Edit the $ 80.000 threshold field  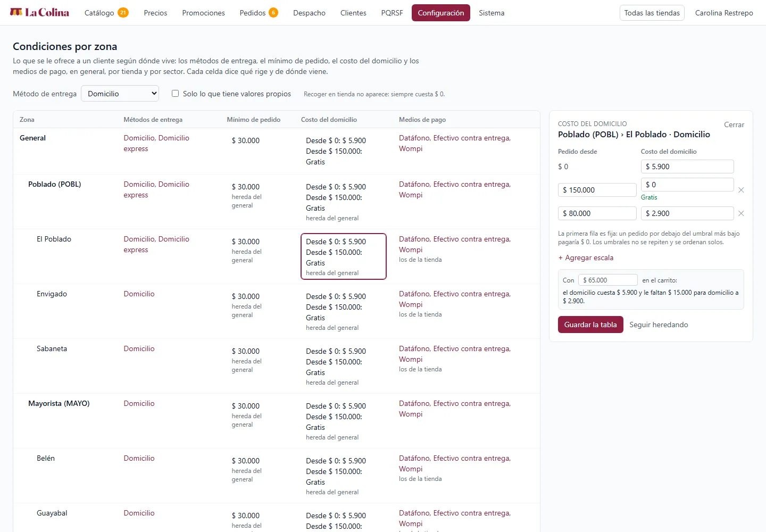click(597, 213)
